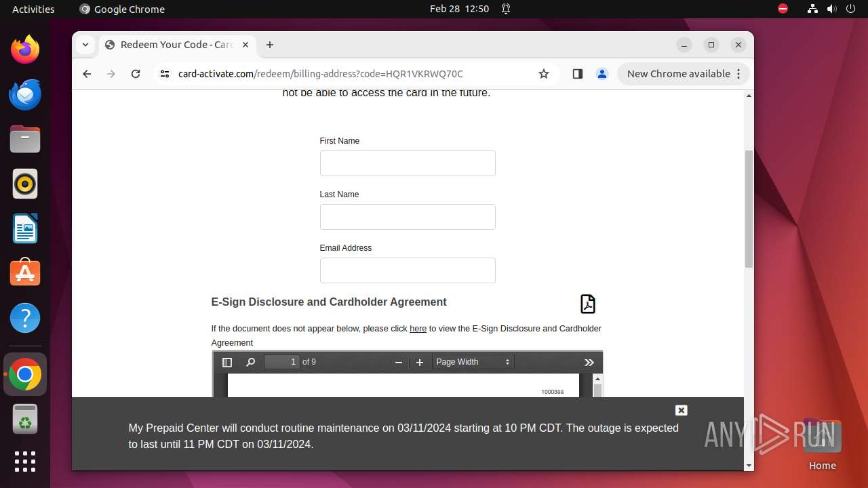Open network status in system tray

click(812, 9)
